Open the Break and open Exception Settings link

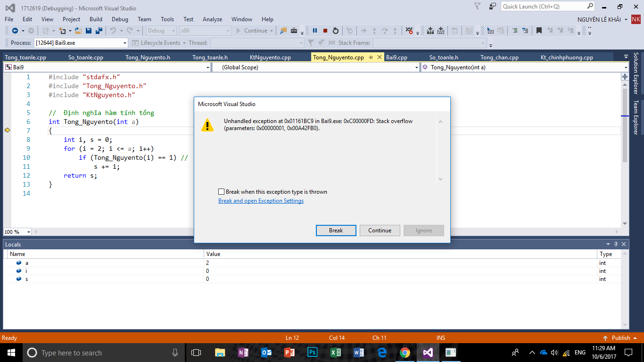(x=261, y=201)
